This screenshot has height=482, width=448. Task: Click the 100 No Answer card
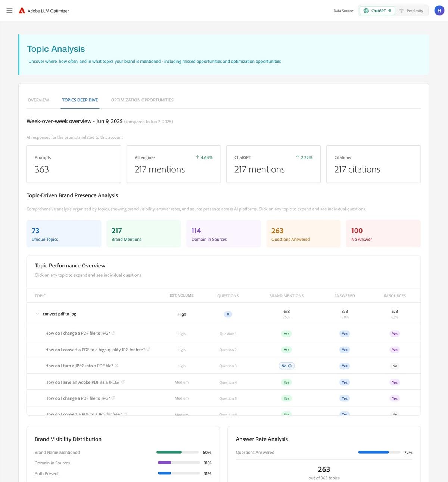tap(383, 234)
